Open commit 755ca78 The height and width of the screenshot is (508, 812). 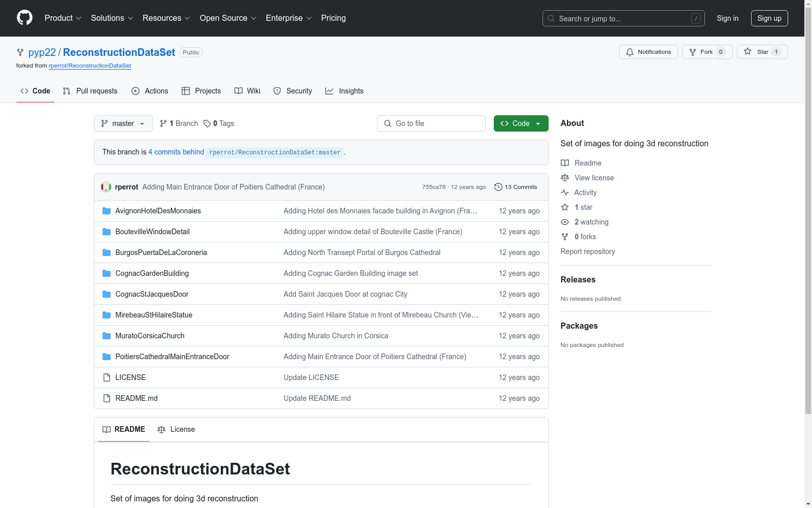point(434,187)
